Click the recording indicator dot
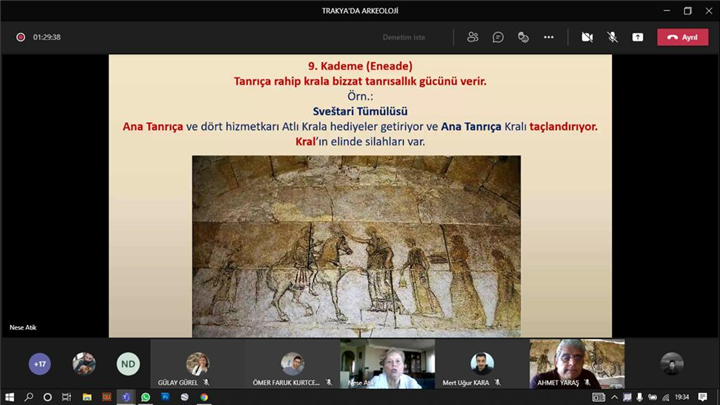Image resolution: width=720 pixels, height=405 pixels. pos(21,37)
